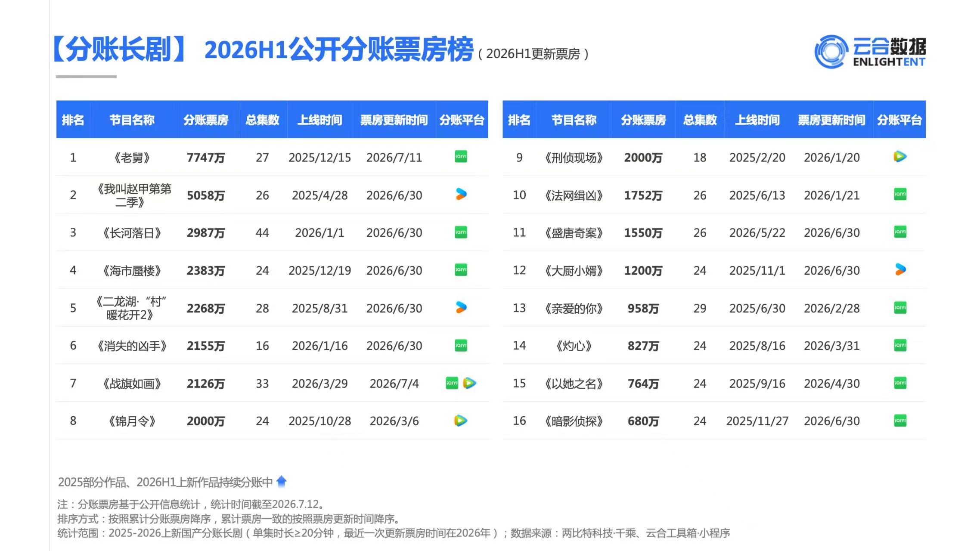This screenshot has height=551, width=980.
Task: Click the iQIYI icon in 《暗影侦探》 row
Action: tap(900, 421)
